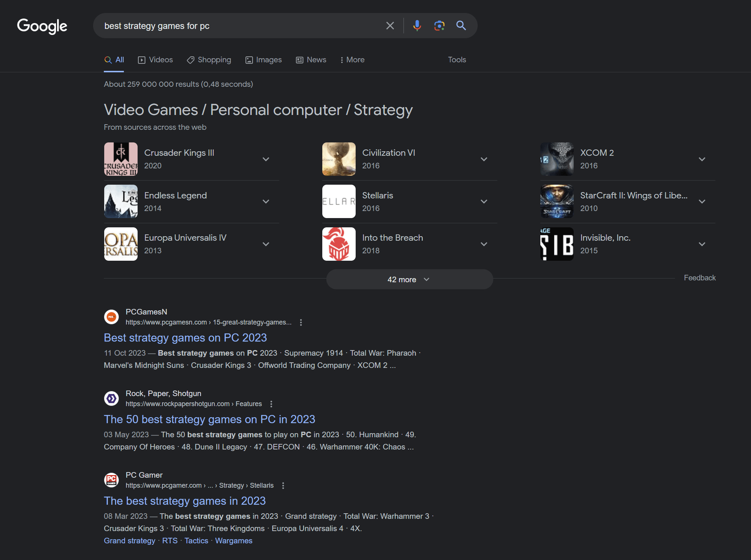This screenshot has height=560, width=751.
Task: Expand the Civilization VI game entry
Action: [x=485, y=159]
